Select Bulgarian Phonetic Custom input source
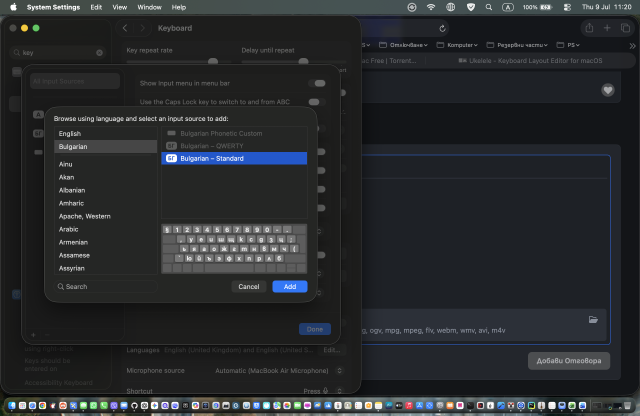640x416 pixels. [x=234, y=133]
